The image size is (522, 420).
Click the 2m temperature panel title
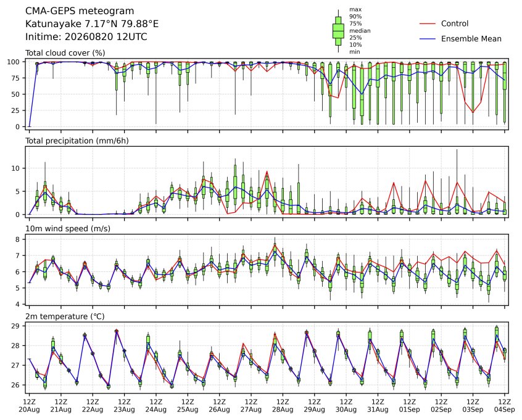65,316
